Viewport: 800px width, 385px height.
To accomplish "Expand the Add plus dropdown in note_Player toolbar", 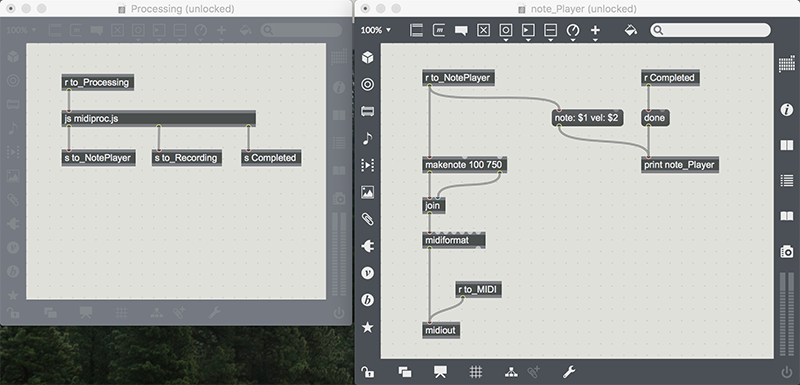I will coord(595,39).
